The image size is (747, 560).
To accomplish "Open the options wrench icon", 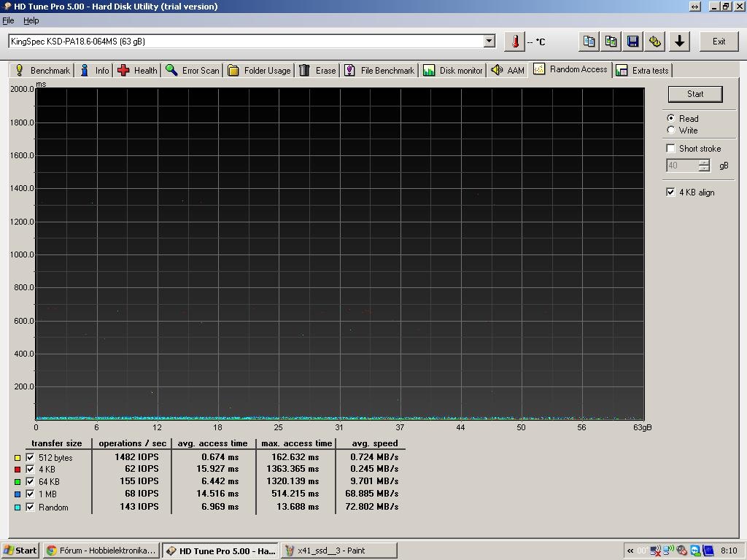I will click(x=655, y=42).
